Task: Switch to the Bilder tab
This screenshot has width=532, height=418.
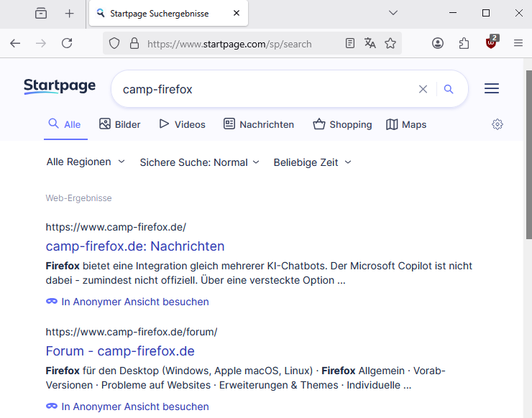Action: coord(119,124)
